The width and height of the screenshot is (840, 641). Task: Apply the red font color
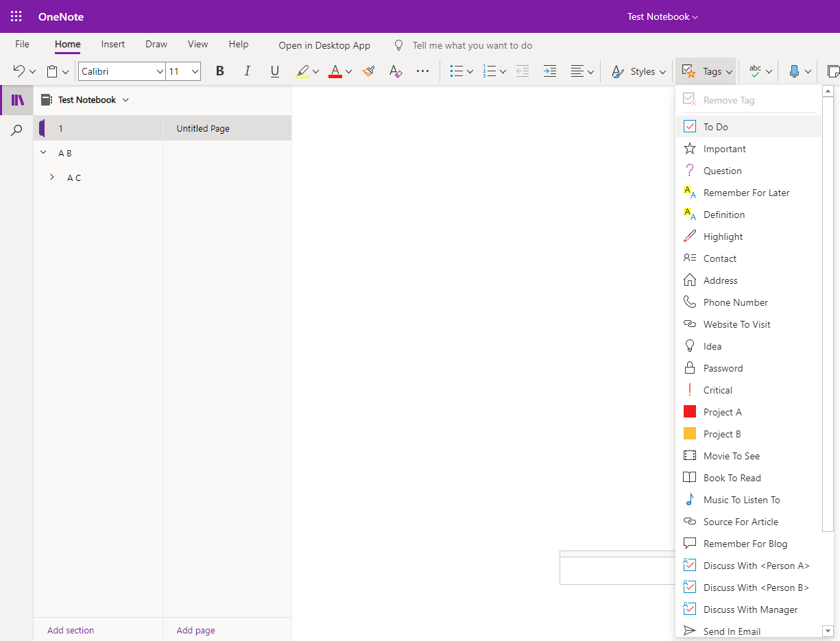pos(335,71)
